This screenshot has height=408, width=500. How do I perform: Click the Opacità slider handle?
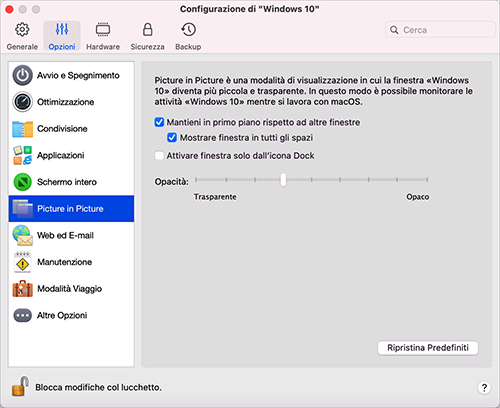(x=283, y=180)
